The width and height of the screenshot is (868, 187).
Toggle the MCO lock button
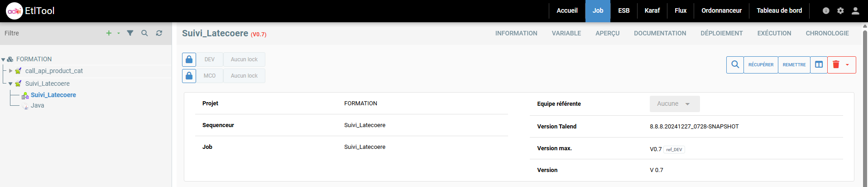click(189, 76)
